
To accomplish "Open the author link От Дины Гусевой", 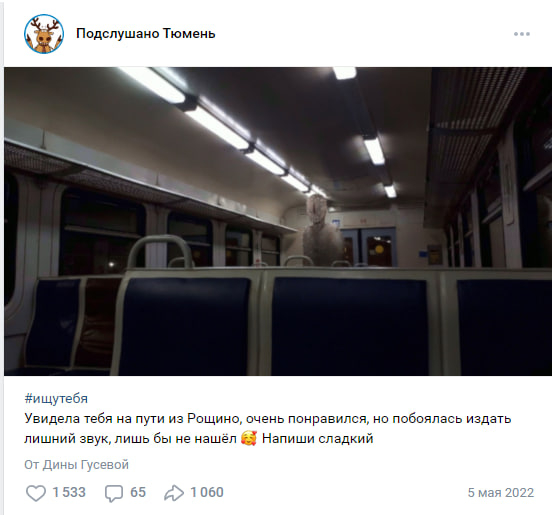I will [77, 465].
